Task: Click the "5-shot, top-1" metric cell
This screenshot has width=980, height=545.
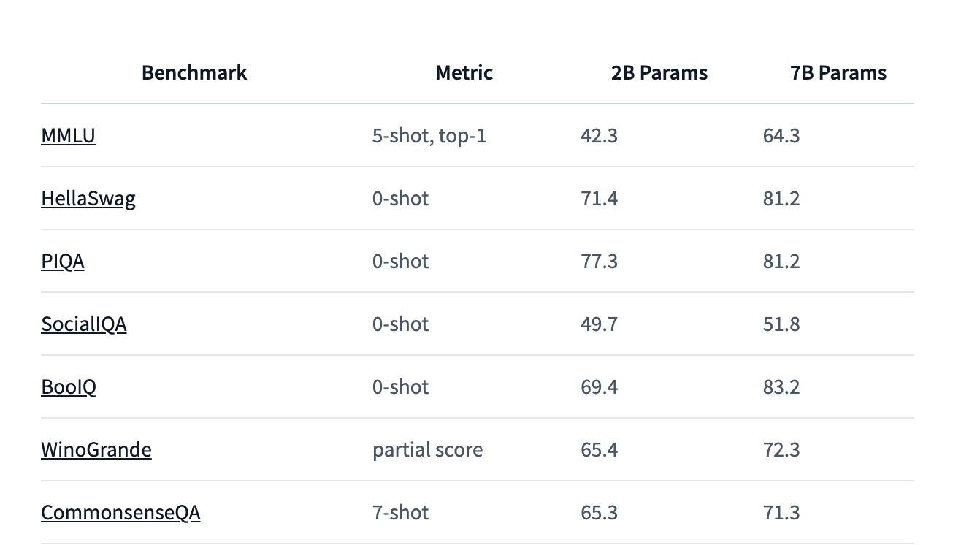Action: coord(429,136)
